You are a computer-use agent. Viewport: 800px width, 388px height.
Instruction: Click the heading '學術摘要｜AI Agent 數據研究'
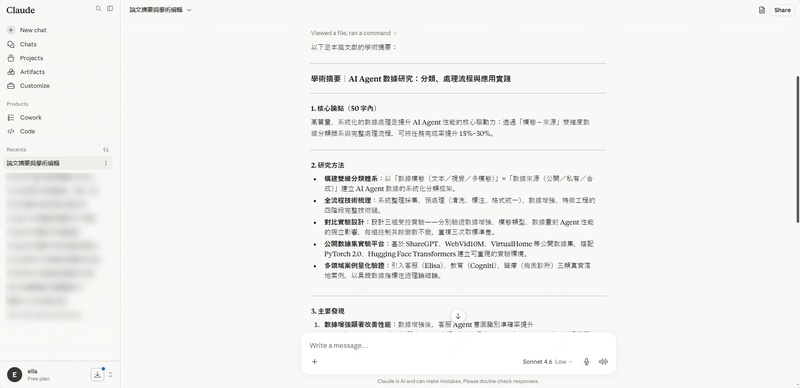coord(411,79)
